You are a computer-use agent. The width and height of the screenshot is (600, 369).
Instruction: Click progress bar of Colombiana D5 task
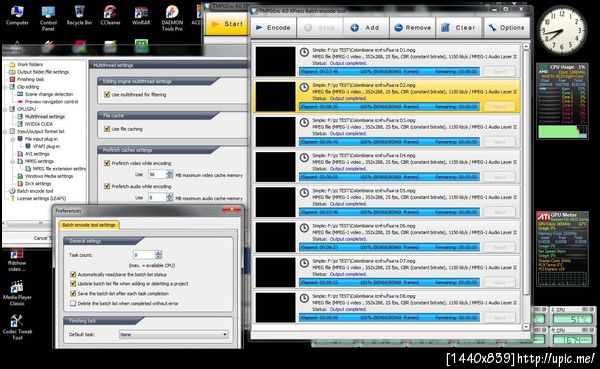(389, 212)
